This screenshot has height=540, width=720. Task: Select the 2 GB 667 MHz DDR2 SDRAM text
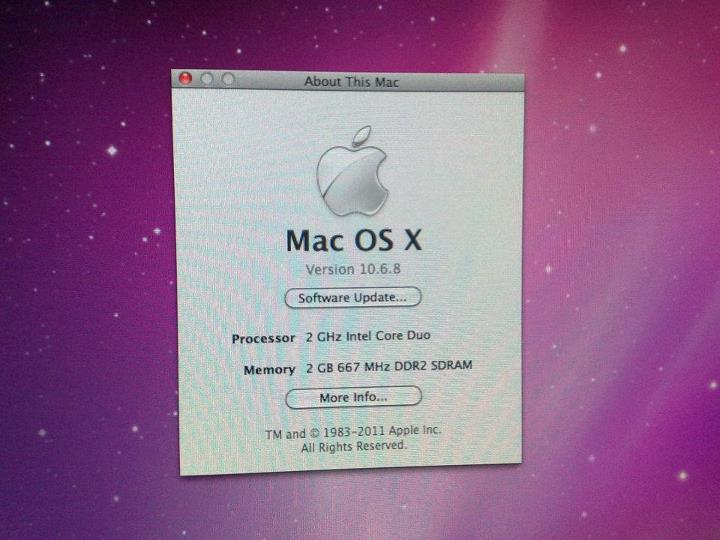point(389,366)
